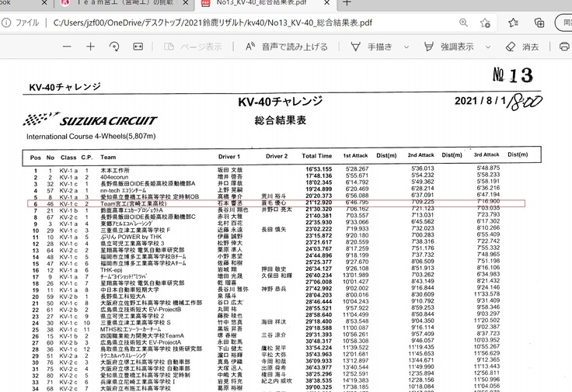This screenshot has width=572, height=392.
Task: Rotate the PDF page with the rotate icon
Action: click(117, 47)
